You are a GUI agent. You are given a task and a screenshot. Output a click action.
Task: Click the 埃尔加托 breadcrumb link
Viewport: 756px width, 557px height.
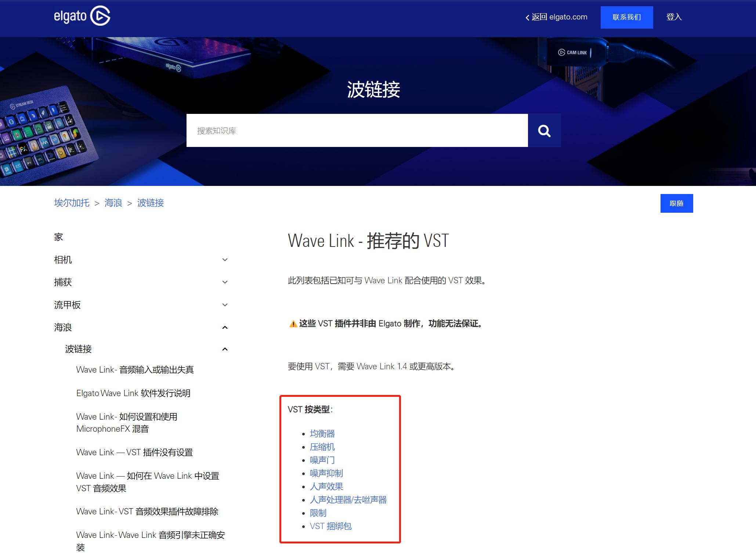pos(72,203)
